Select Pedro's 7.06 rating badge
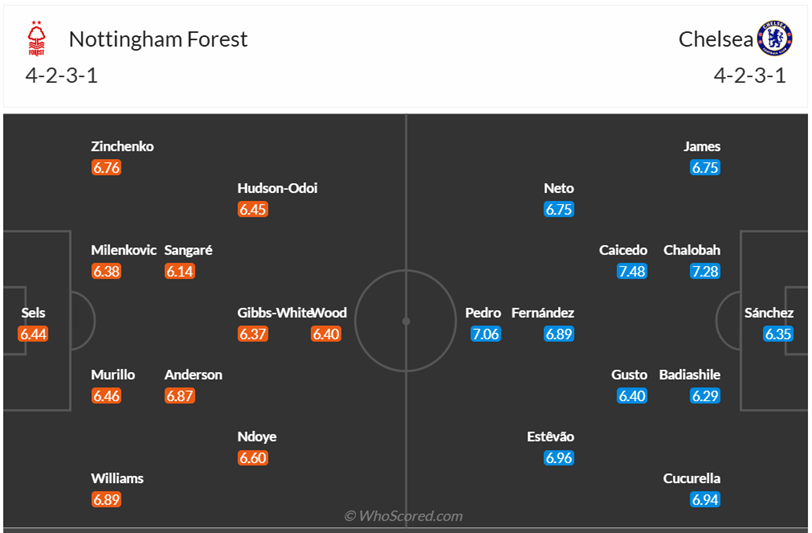 (x=485, y=334)
